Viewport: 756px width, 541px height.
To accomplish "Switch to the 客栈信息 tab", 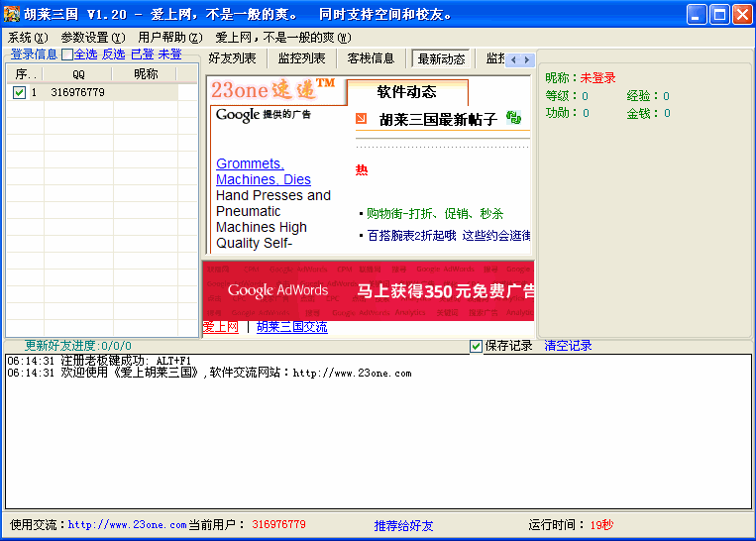I will pos(372,58).
